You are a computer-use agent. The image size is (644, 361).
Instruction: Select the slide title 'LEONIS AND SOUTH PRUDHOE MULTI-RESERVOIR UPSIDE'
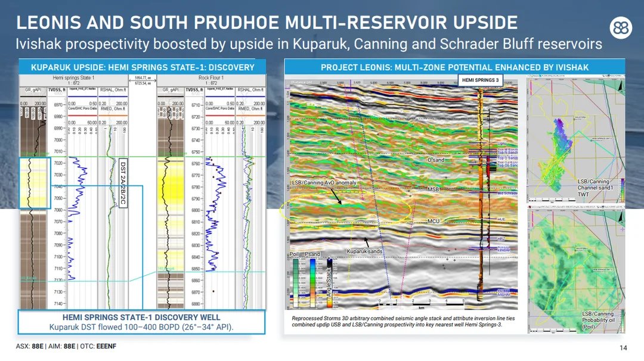coord(267,23)
